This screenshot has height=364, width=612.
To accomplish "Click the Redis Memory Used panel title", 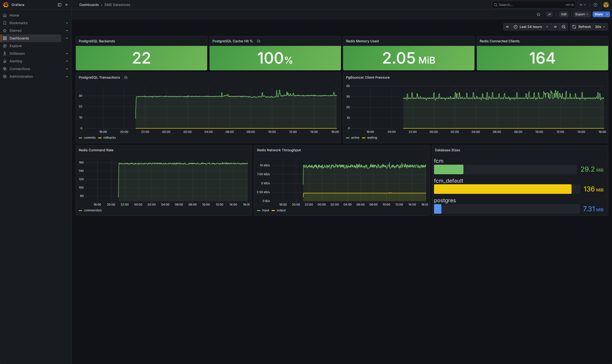I will (x=362, y=41).
